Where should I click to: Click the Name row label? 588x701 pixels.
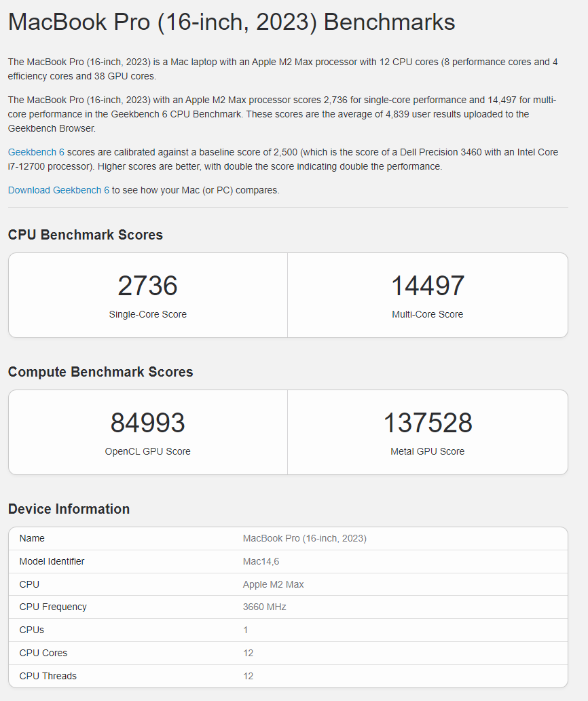(x=32, y=538)
